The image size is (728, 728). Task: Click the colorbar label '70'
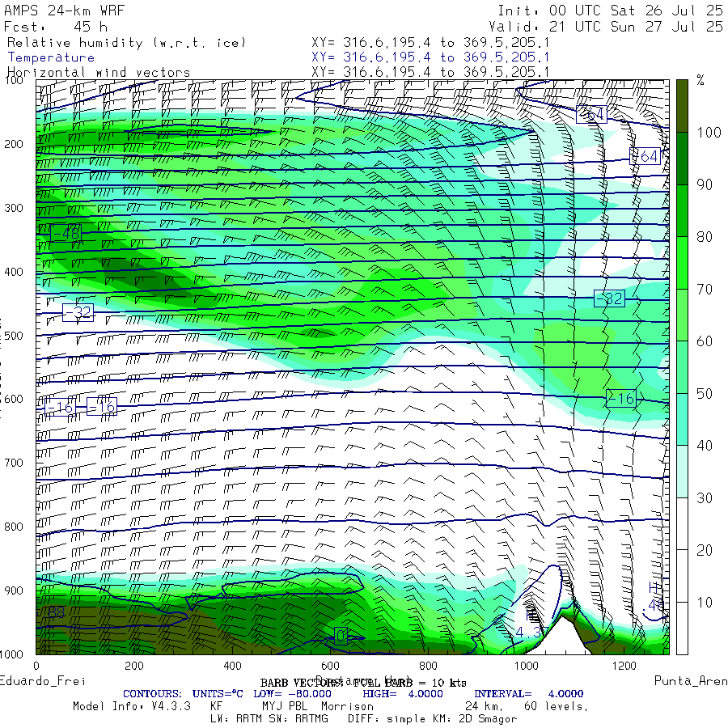pyautogui.click(x=705, y=290)
